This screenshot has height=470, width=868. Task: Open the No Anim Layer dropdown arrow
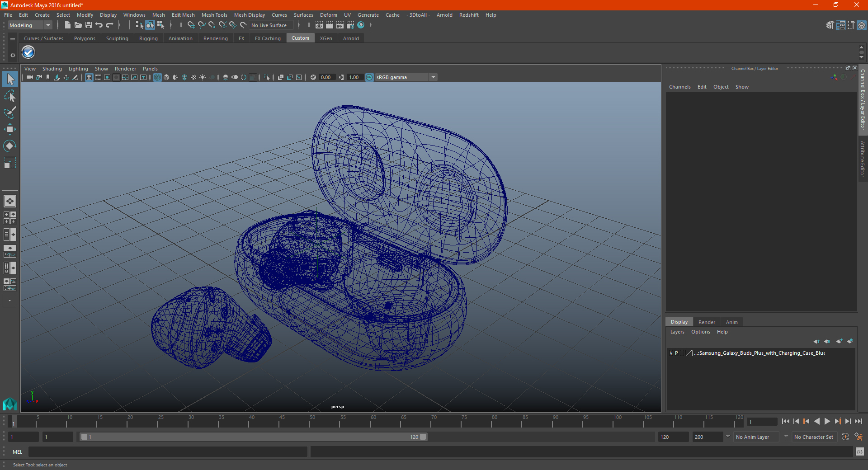pyautogui.click(x=728, y=437)
